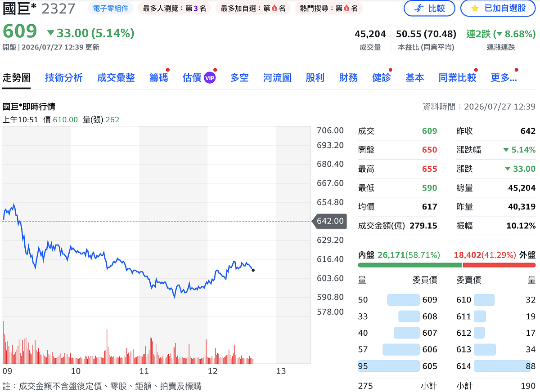Viewport: 540px width, 392px height.
Task: Click the 611 ask price row
Action: pyautogui.click(x=496, y=316)
